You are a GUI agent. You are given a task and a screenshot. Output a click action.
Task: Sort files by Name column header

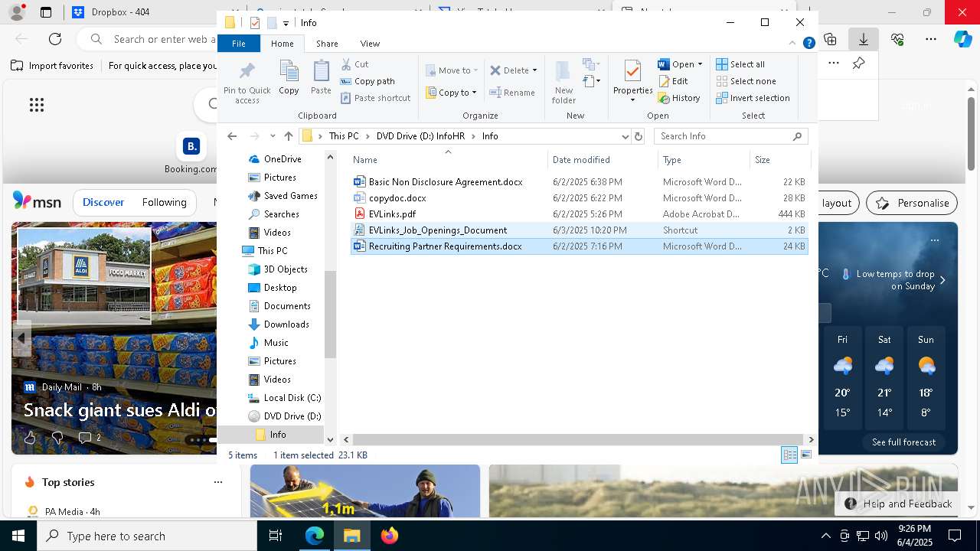(449, 160)
